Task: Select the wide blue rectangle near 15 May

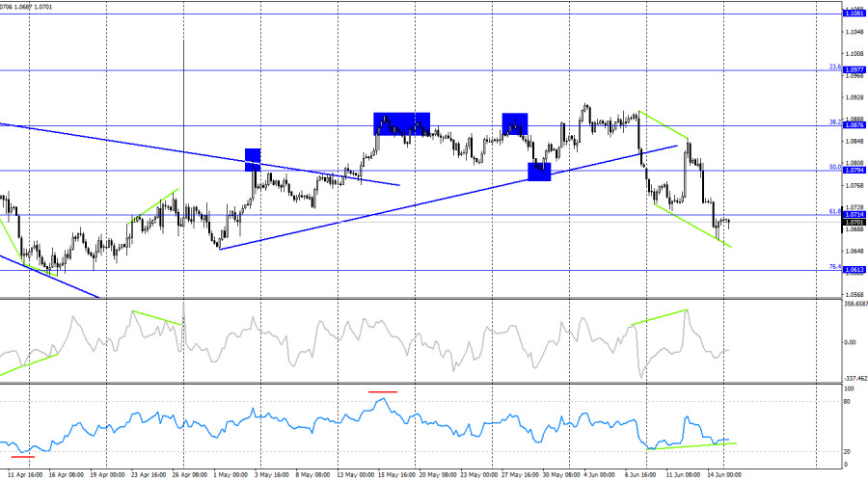Action: (402, 124)
